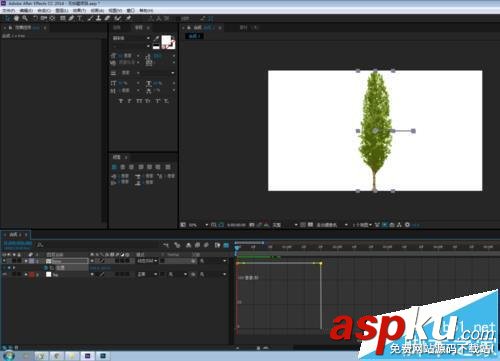Select the Selection tool in the toolbar
Screen dimensions: 500x361
[7, 18]
